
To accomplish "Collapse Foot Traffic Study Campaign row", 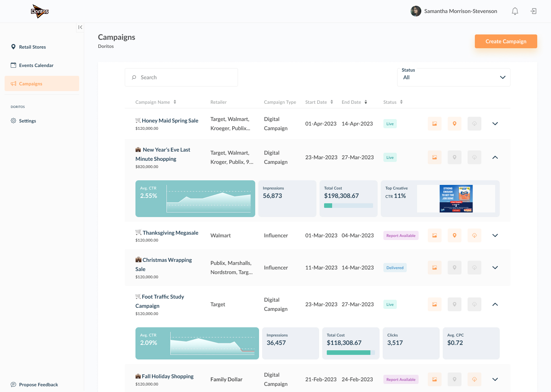I will [x=495, y=304].
